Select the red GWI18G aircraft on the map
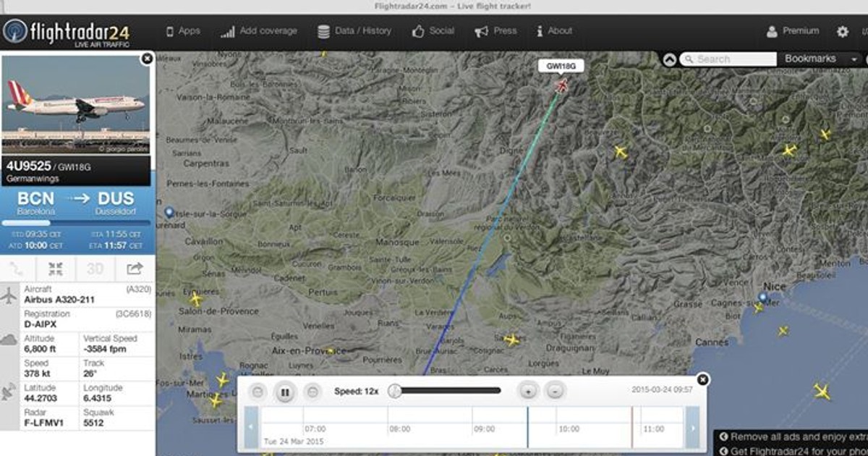868x456 pixels. click(x=561, y=86)
